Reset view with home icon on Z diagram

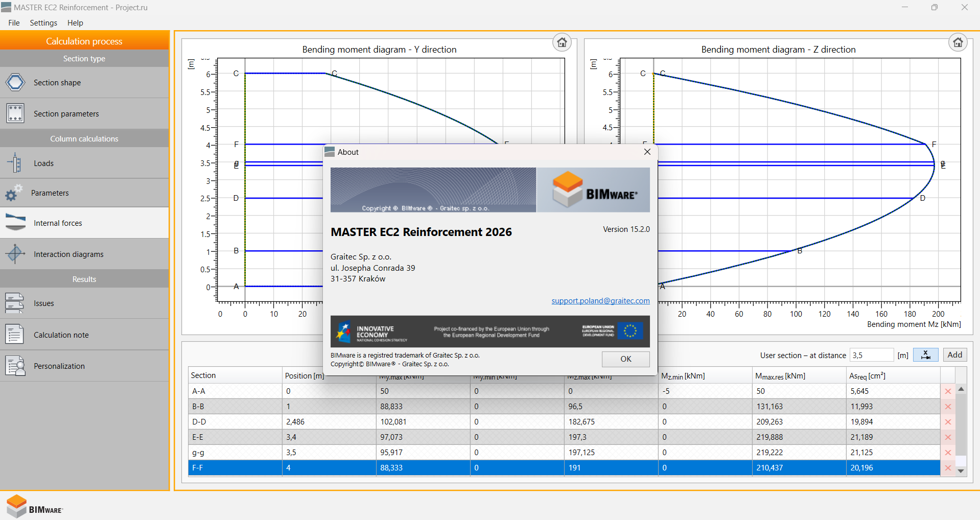958,42
